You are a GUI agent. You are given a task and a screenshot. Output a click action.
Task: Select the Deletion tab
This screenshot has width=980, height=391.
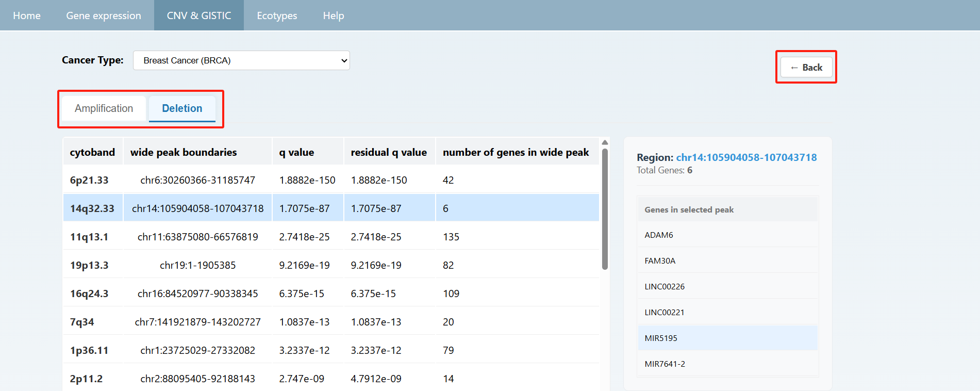(x=182, y=108)
